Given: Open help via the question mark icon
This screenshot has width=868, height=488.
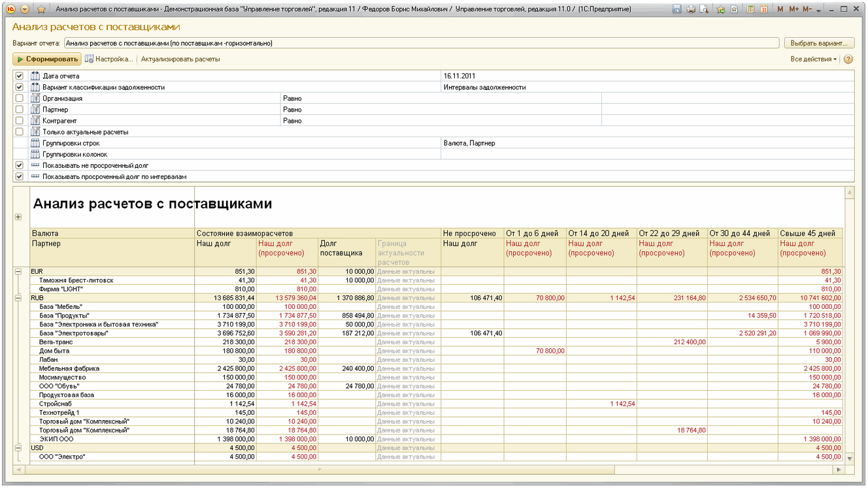Looking at the screenshot, I should pos(848,59).
